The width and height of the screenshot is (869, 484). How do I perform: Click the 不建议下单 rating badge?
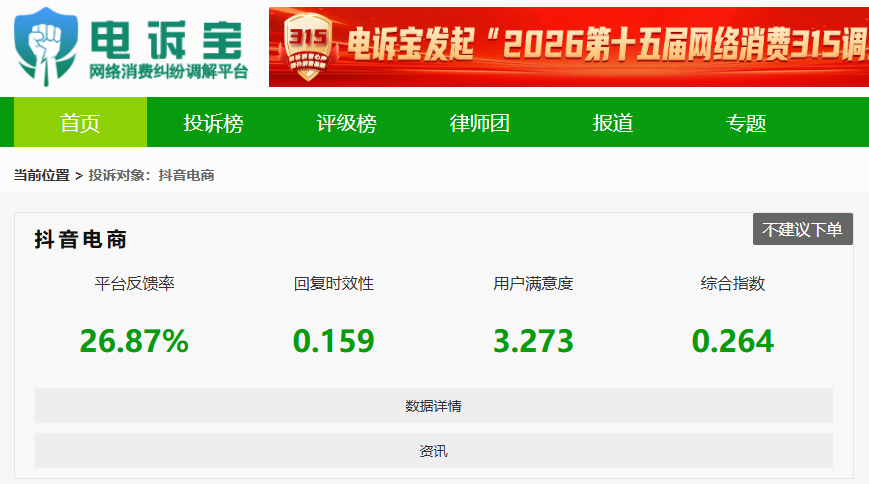click(x=802, y=229)
